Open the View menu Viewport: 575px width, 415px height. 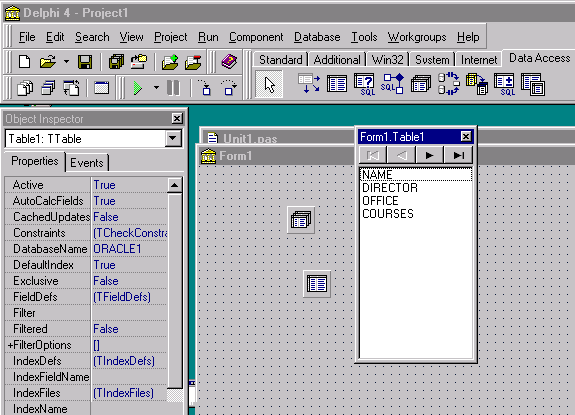coord(131,37)
